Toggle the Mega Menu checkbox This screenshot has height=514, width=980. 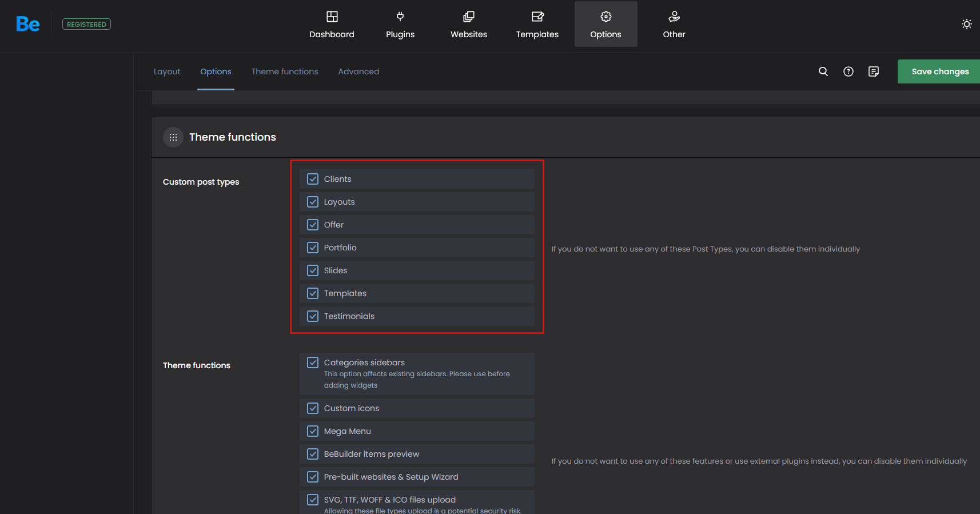(x=313, y=431)
